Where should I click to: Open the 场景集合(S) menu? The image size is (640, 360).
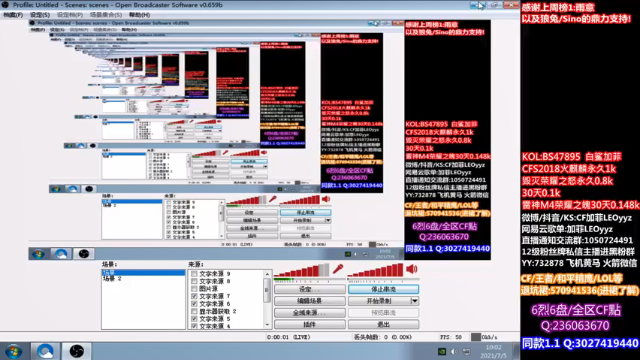(x=106, y=15)
